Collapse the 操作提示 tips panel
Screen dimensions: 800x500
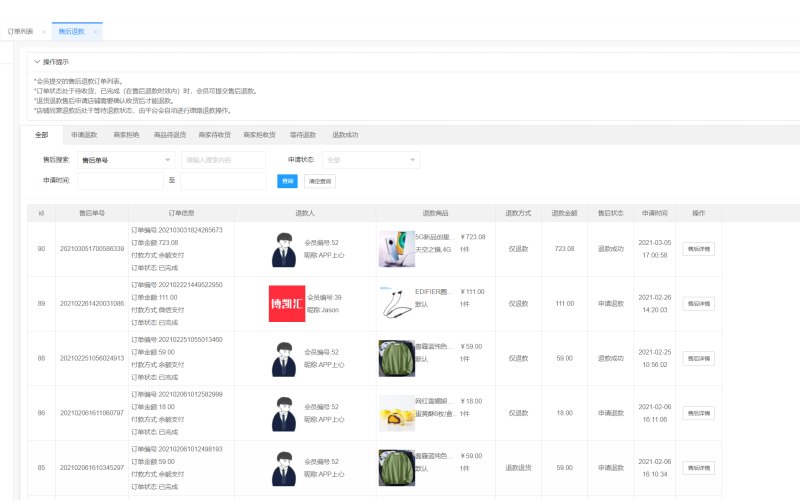(37, 62)
